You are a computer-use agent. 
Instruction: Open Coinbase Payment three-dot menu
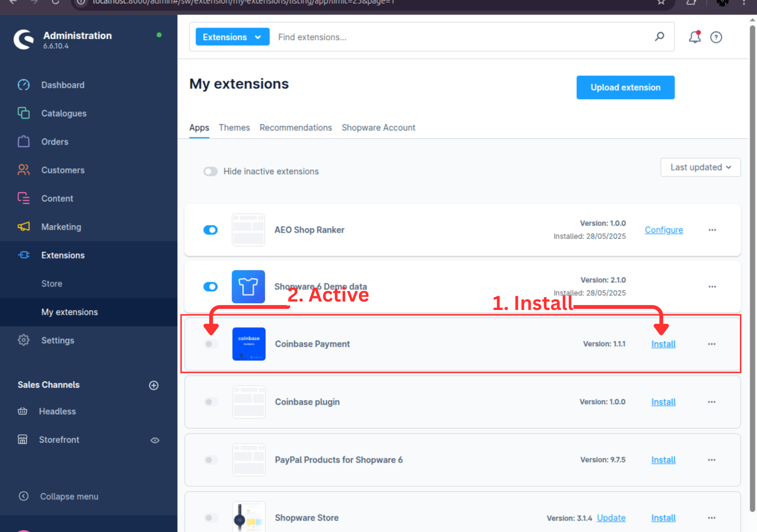[712, 344]
